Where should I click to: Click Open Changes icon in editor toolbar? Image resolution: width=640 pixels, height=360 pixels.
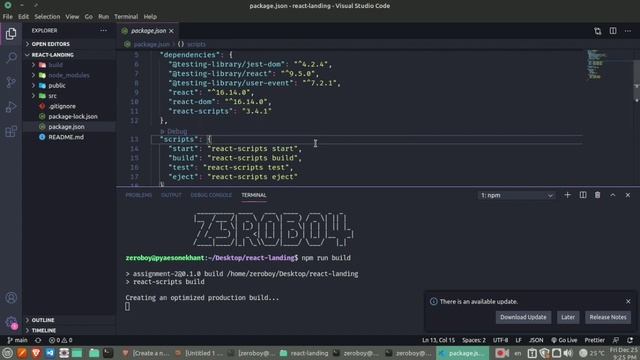pyautogui.click(x=598, y=31)
